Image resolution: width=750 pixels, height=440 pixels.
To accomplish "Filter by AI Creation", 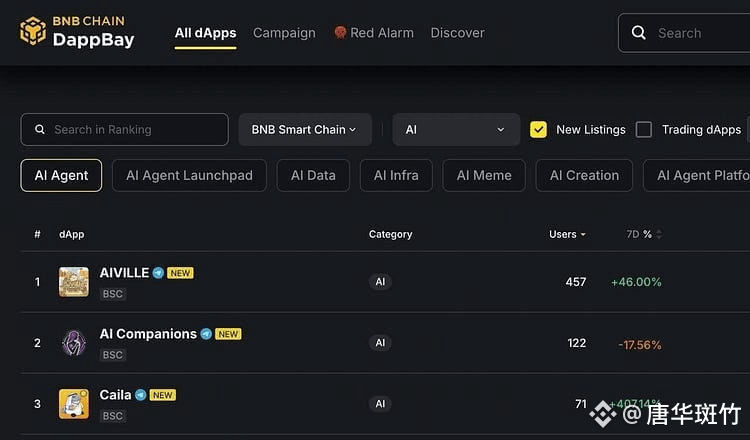I will 584,176.
